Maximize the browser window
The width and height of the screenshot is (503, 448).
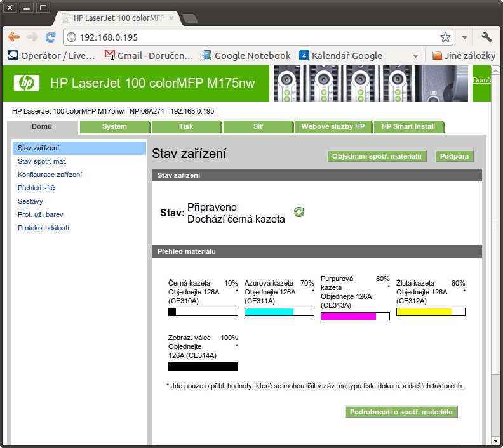click(x=43, y=8)
